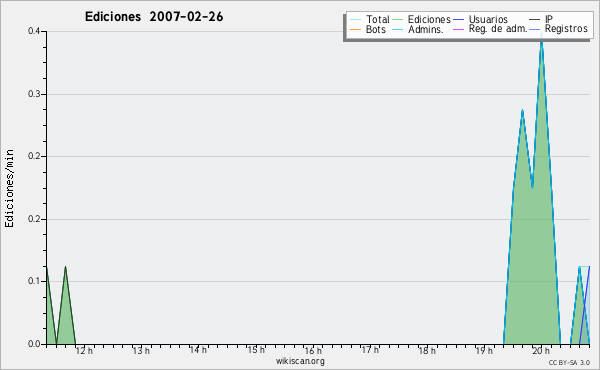Select the 'Ediciones' entry in the legend
The width and height of the screenshot is (600, 370).
429,19
